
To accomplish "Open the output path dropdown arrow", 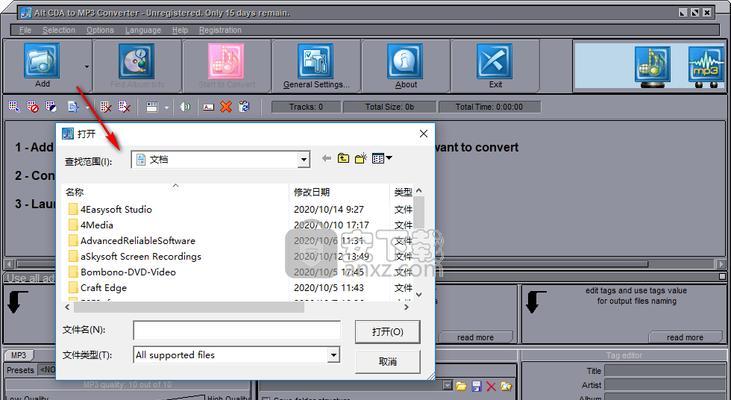I will coord(448,386).
